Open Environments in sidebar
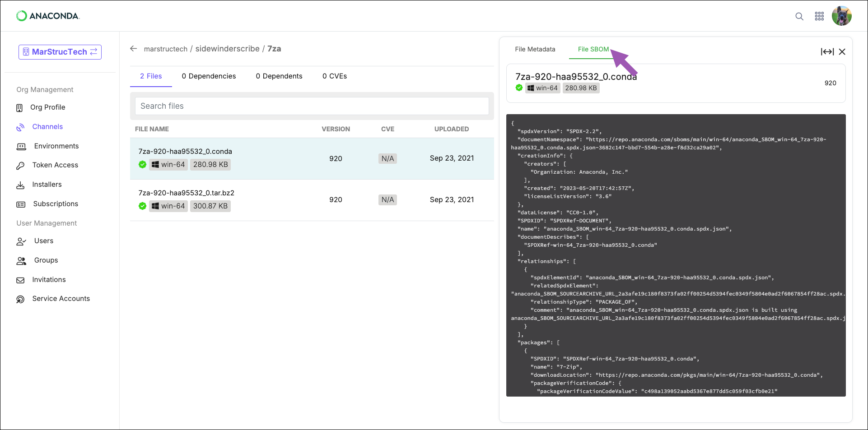Image resolution: width=868 pixels, height=430 pixels. (x=56, y=146)
